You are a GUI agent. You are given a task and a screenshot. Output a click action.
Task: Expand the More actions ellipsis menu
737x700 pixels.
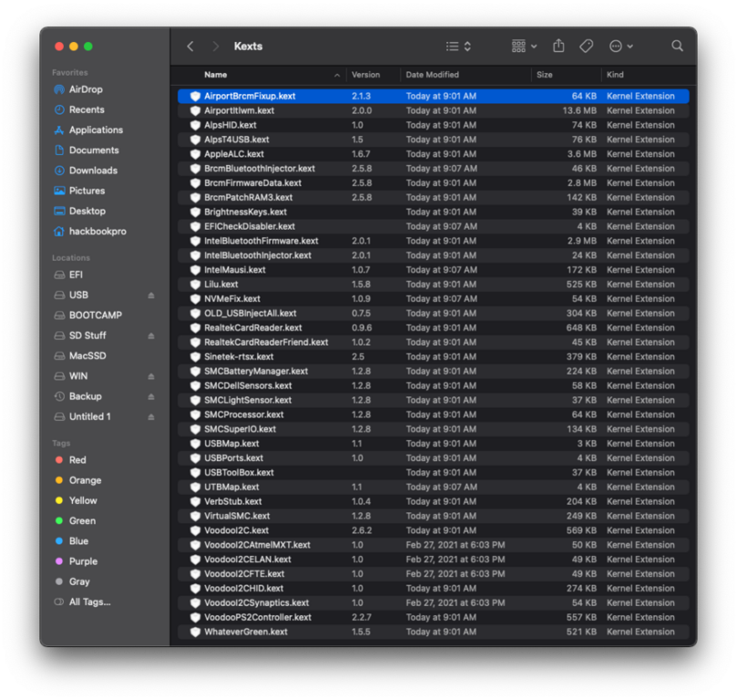(x=621, y=46)
